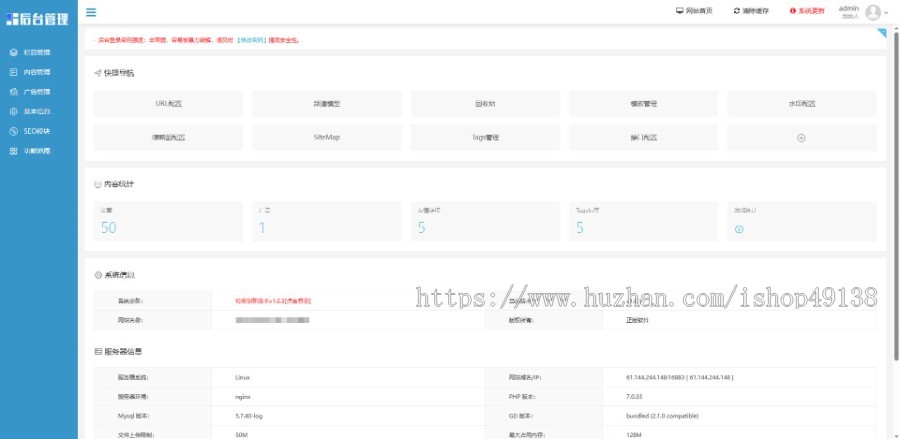The height and width of the screenshot is (439, 900).
Task: Click the 5.7.40-log MySQL version value
Action: [x=249, y=416]
